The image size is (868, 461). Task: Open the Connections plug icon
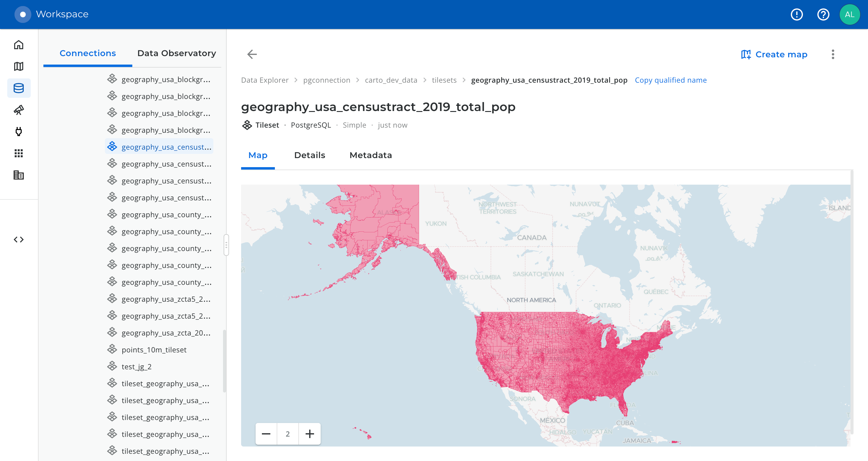pos(18,132)
